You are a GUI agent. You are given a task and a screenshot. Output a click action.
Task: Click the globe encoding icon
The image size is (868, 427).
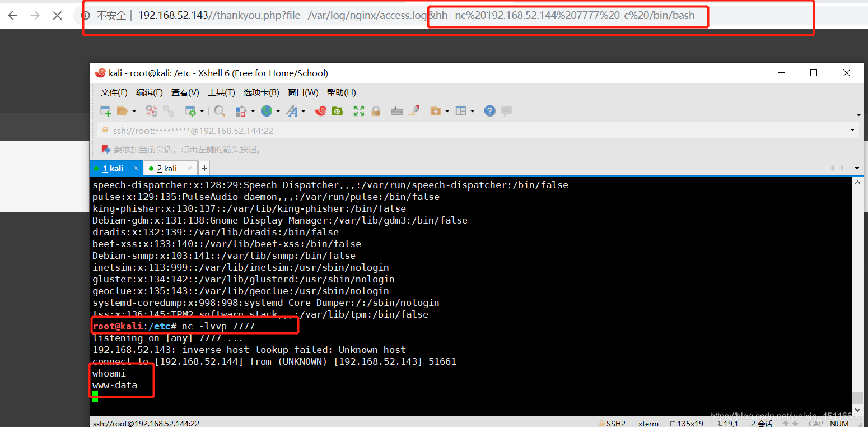266,111
